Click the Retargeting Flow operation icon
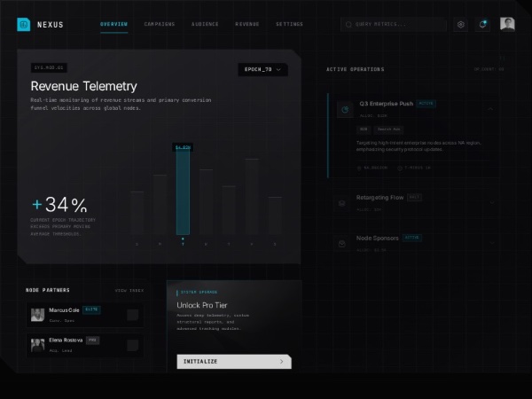The height and width of the screenshot is (399, 532). point(343,203)
